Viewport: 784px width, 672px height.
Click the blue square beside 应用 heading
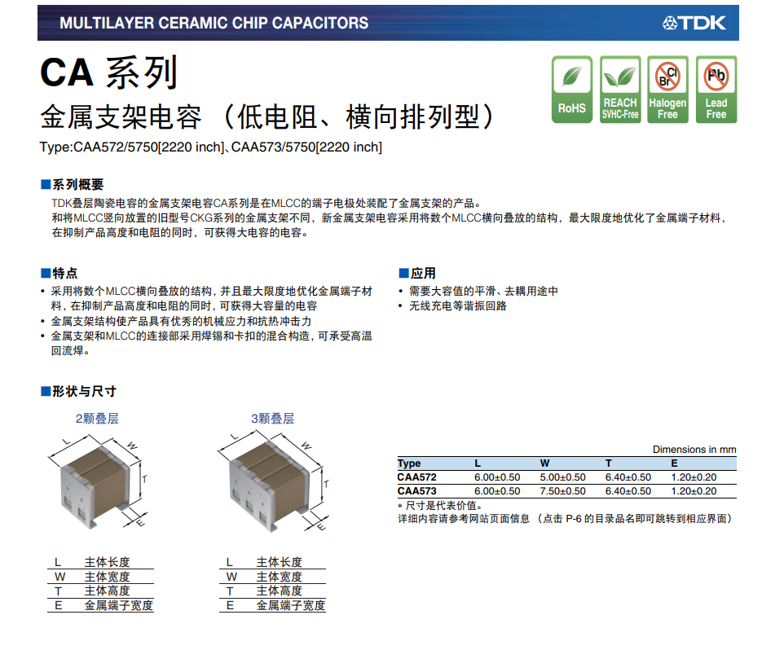click(x=403, y=273)
